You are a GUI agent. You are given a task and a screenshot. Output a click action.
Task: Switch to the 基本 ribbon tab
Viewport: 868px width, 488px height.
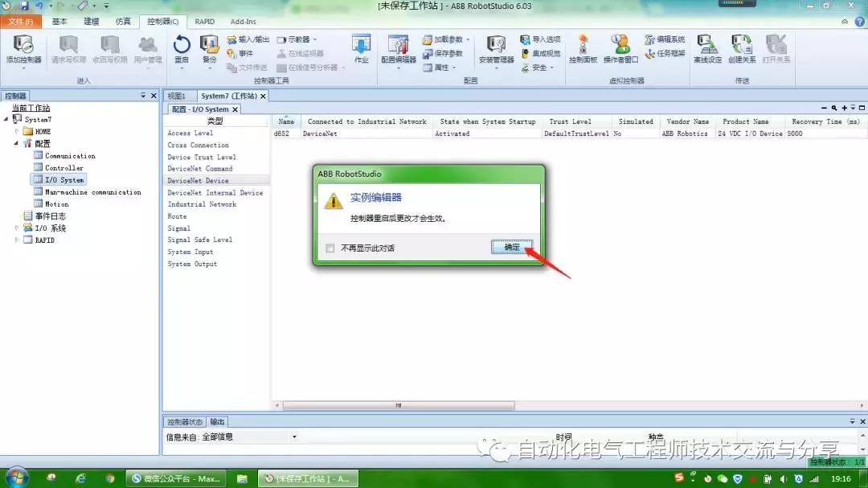coord(59,22)
